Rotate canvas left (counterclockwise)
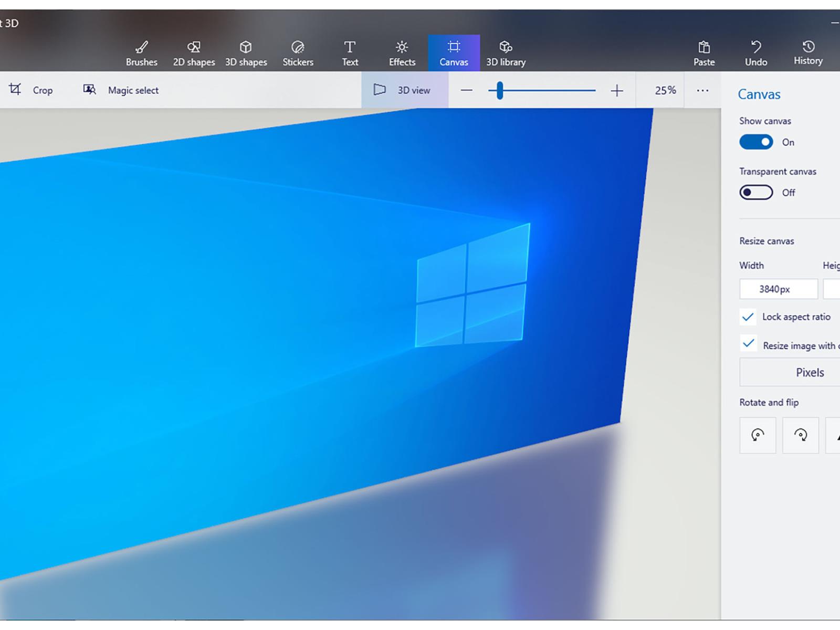 (758, 435)
